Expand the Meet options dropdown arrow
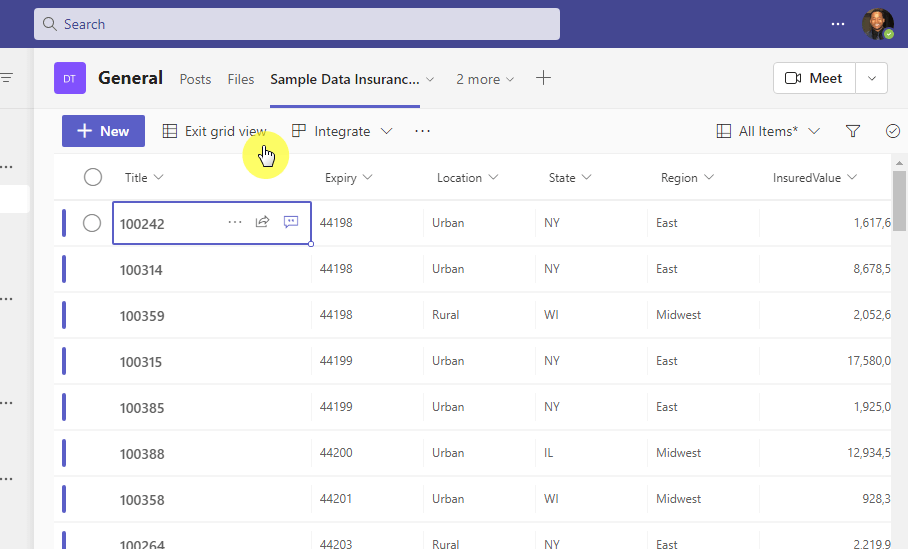The image size is (908, 549). [872, 78]
